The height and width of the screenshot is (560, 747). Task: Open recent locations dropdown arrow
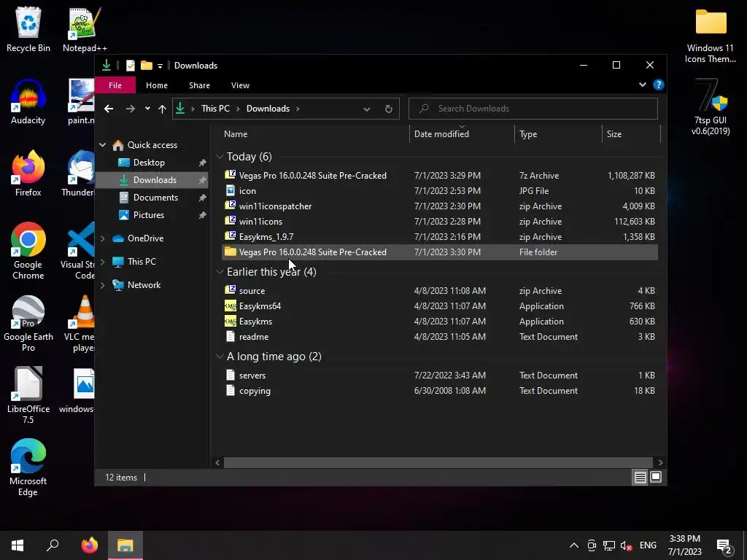point(147,109)
